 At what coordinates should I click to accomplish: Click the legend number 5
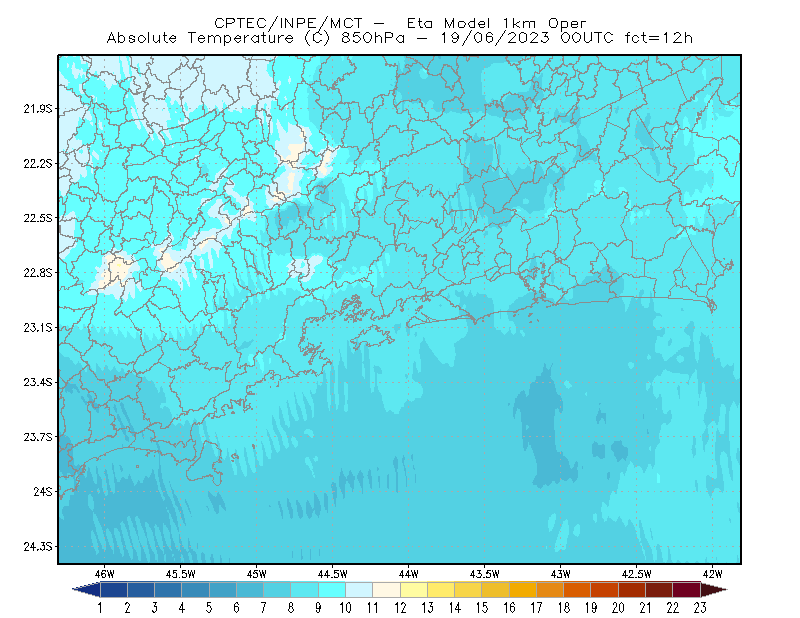209,608
